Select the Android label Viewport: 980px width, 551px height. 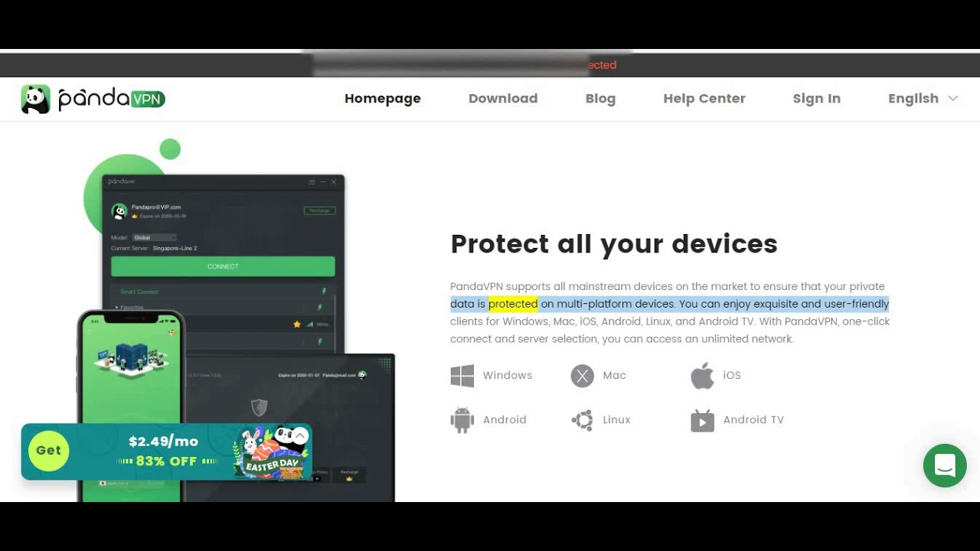coord(505,420)
